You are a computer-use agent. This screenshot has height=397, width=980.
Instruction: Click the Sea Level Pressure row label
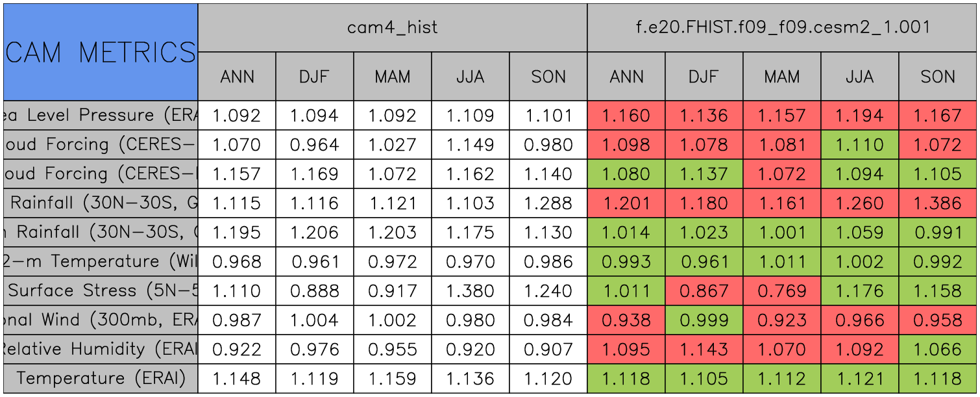click(101, 116)
